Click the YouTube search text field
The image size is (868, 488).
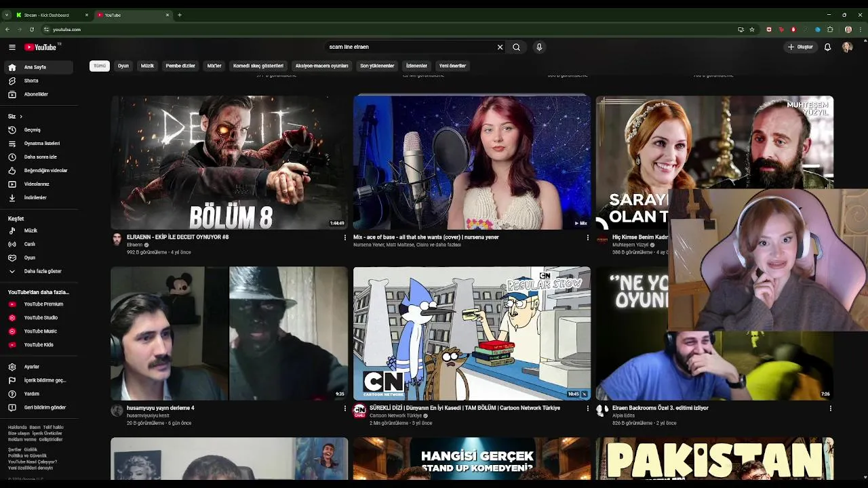pos(410,47)
